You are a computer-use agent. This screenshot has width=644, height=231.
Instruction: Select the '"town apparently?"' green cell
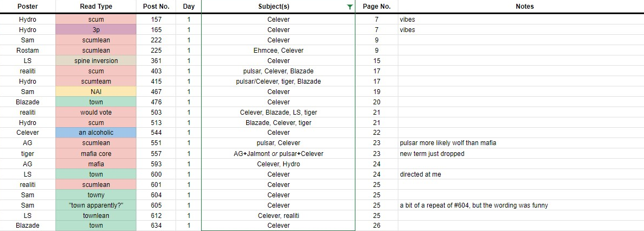pyautogui.click(x=96, y=205)
